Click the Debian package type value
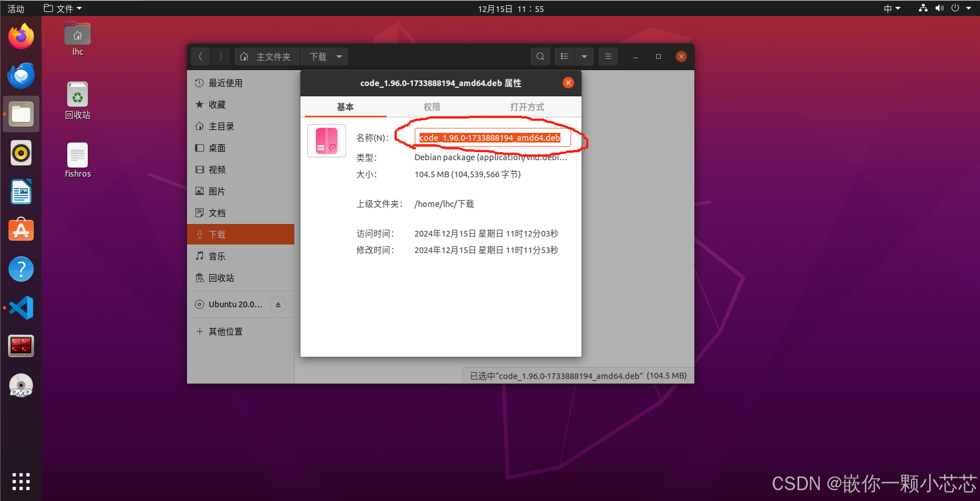980x501 pixels. (x=491, y=157)
